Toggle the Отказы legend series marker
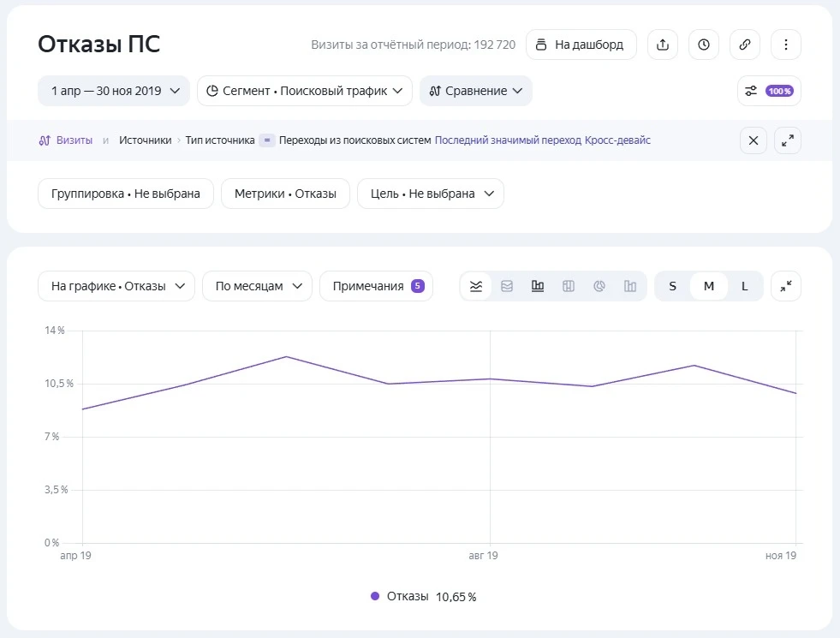840x638 pixels. pyautogui.click(x=375, y=596)
